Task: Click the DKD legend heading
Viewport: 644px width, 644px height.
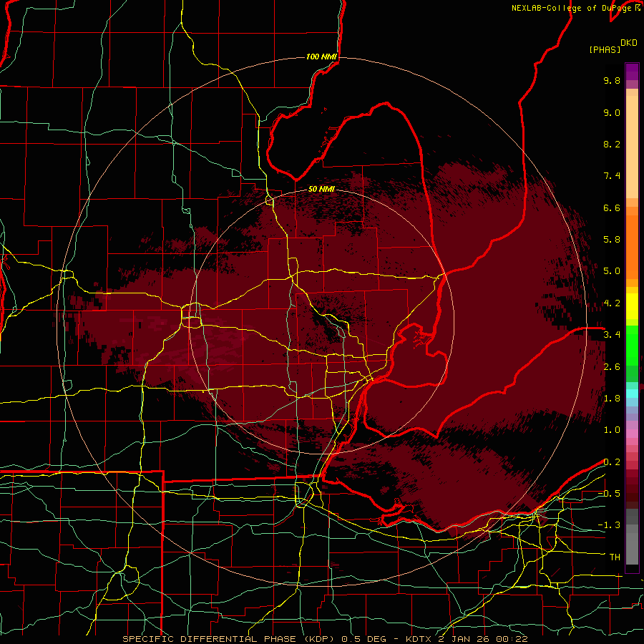Action: click(x=629, y=43)
